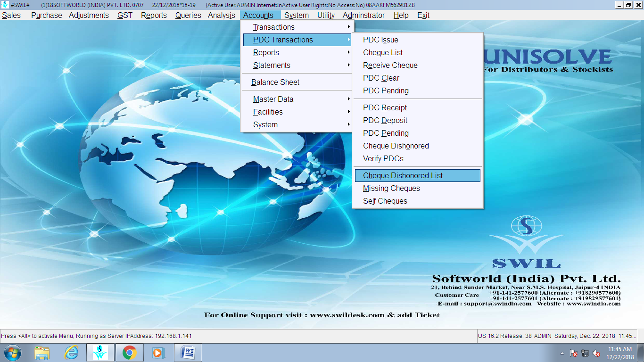Show hidden system tray icons arrow
Screen dimensions: 644x362
pos(562,353)
